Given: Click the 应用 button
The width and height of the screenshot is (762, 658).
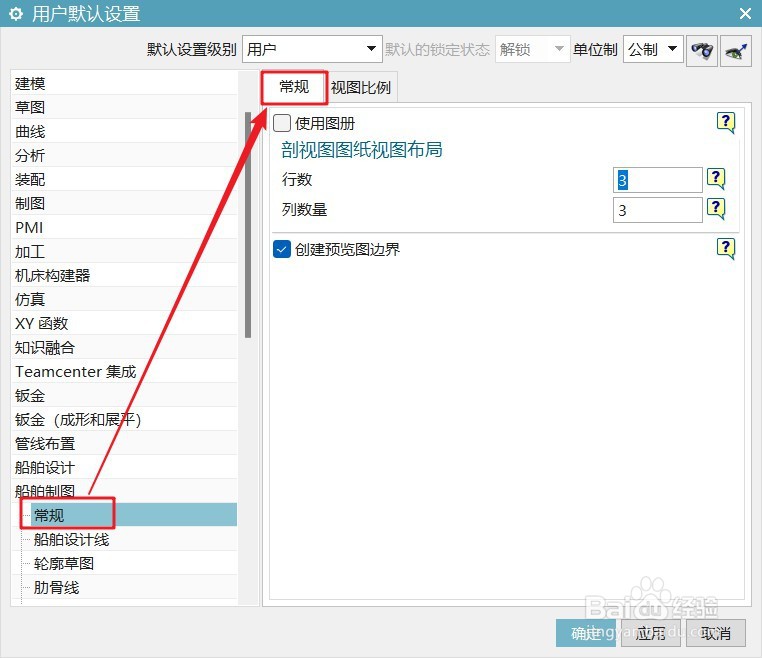Looking at the screenshot, I should coord(651,633).
